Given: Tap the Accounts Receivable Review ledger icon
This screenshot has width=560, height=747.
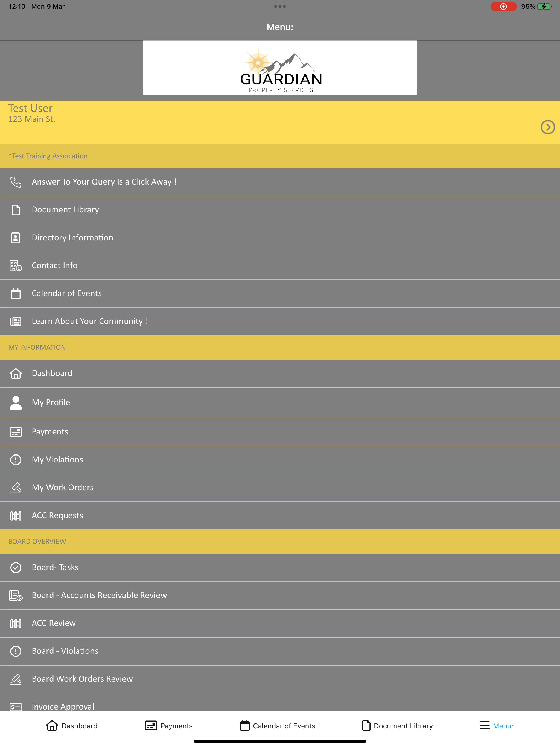Looking at the screenshot, I should (16, 595).
